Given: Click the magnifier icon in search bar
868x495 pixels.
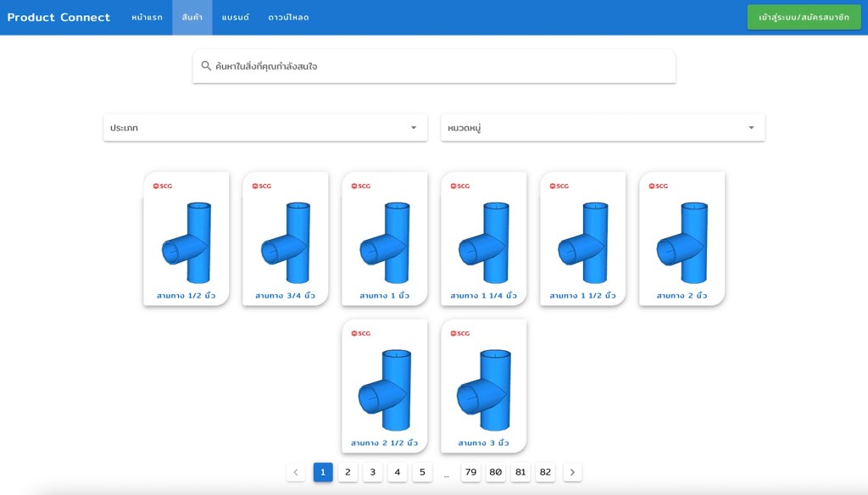Looking at the screenshot, I should (206, 66).
